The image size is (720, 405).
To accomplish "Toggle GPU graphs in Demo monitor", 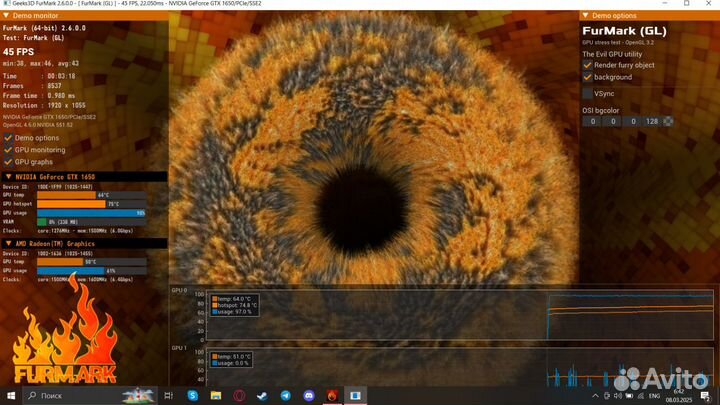I will (8, 161).
